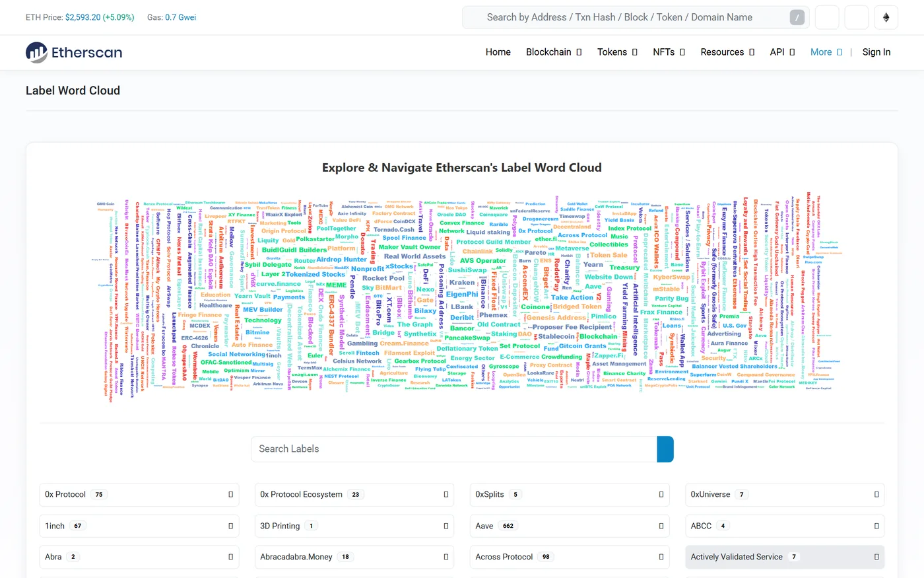
Task: Open the Actively Validated Service label card
Action: [x=785, y=558]
